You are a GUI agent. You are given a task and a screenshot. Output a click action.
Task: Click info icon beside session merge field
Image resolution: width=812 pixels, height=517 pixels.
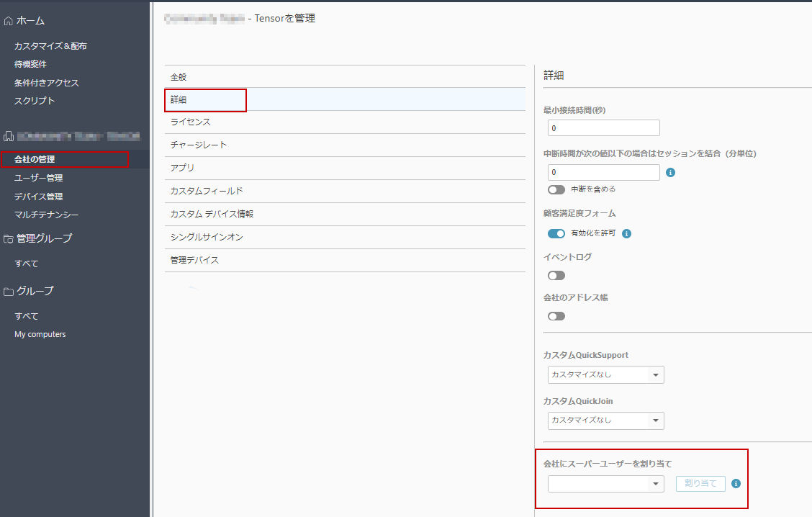[670, 173]
